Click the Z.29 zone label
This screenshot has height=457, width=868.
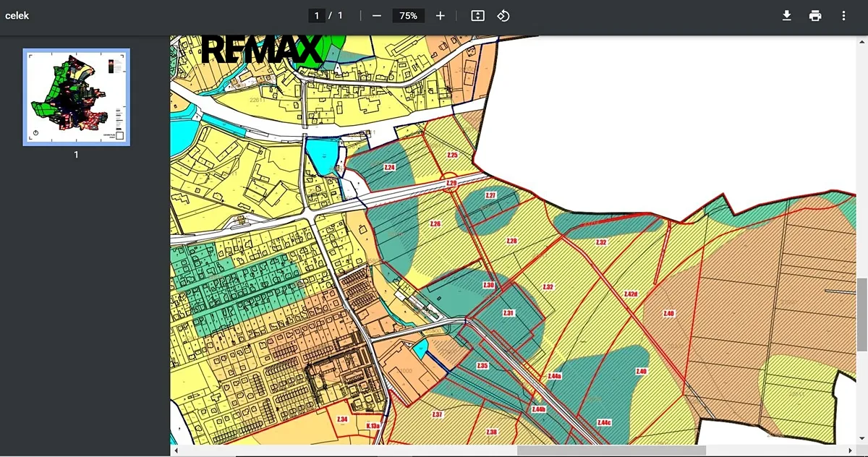pos(451,184)
